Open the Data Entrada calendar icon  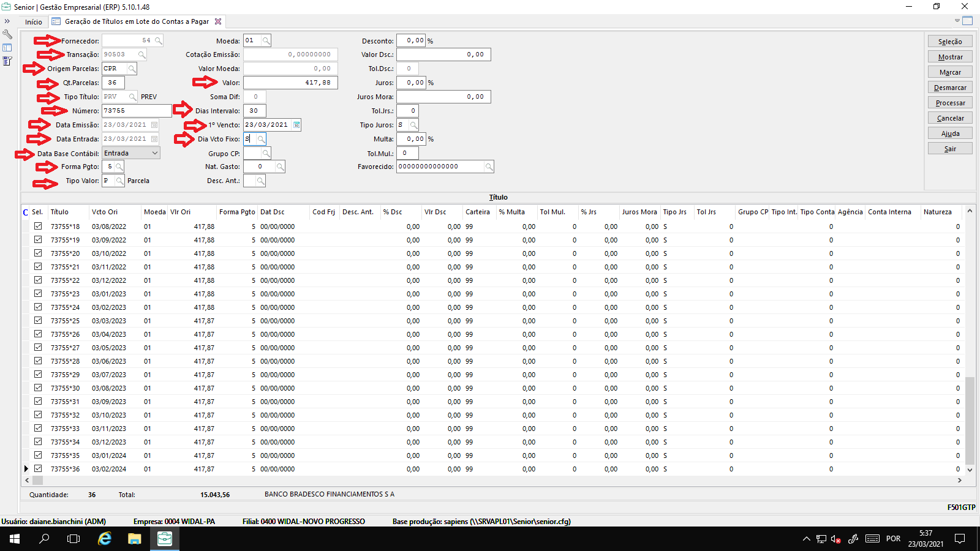point(154,139)
